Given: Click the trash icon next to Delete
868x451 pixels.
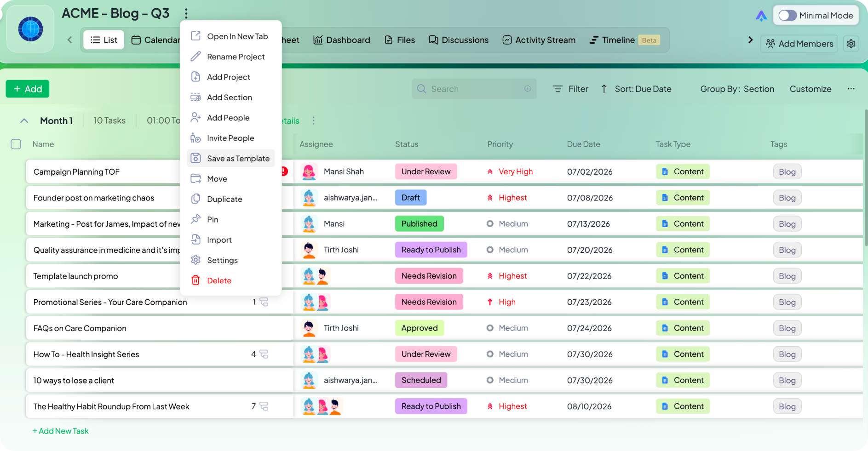Looking at the screenshot, I should point(195,280).
